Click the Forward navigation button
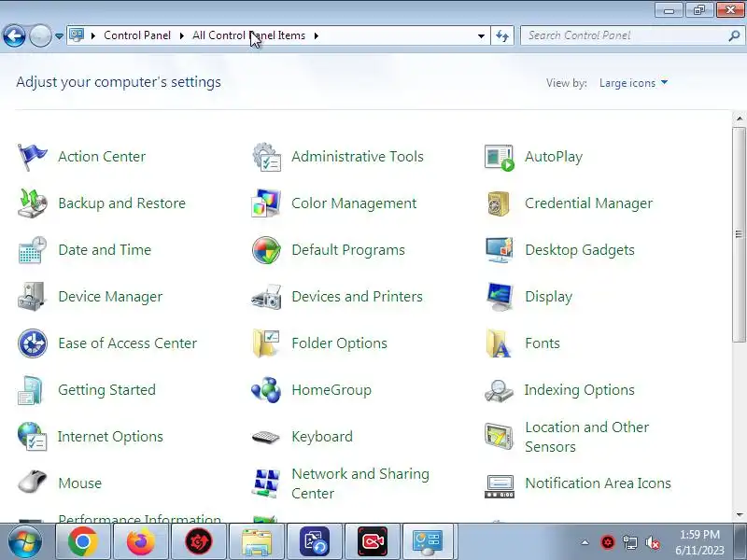The image size is (747, 560). tap(40, 35)
